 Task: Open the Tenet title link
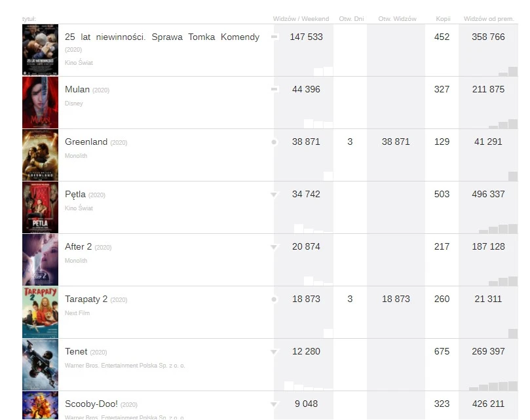click(x=76, y=351)
